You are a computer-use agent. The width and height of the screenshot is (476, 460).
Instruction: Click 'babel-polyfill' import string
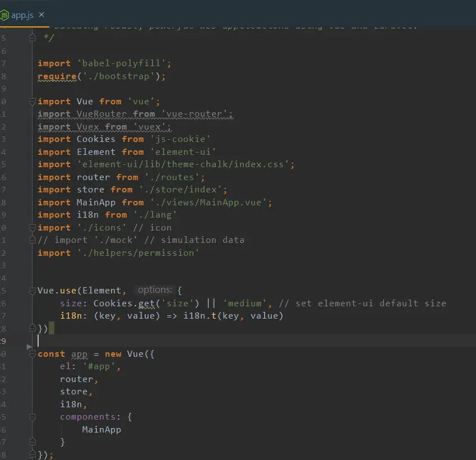coord(122,63)
